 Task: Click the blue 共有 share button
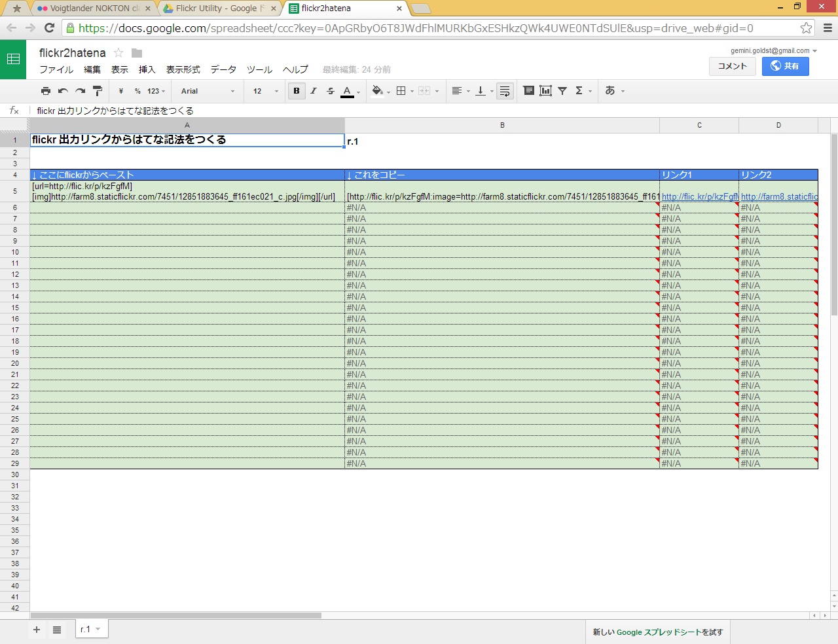785,66
